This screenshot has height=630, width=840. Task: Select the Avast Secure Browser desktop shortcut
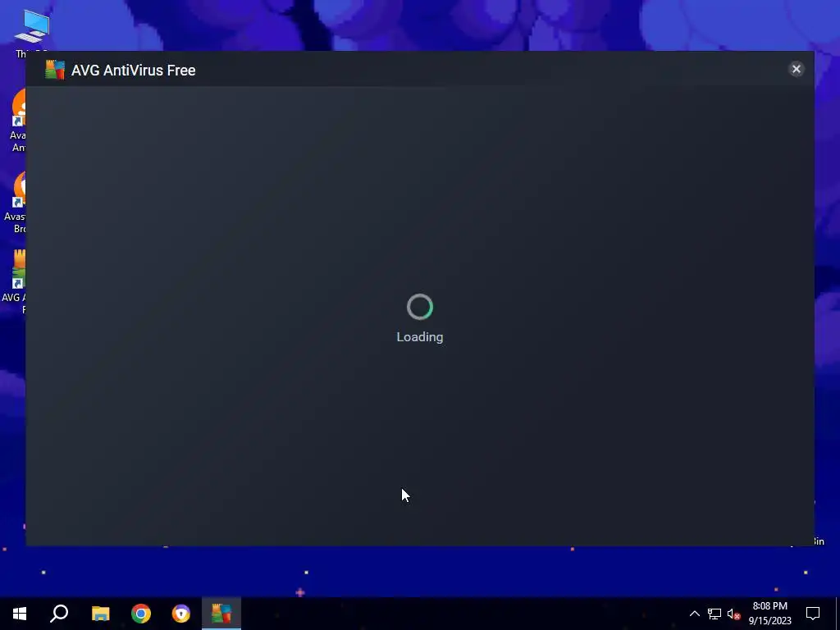15,202
